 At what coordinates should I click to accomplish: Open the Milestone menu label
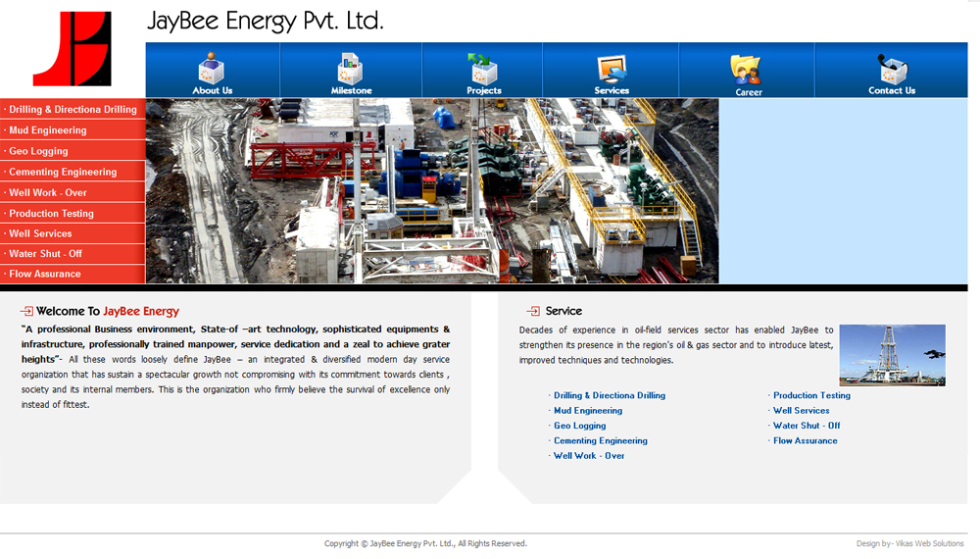[x=351, y=90]
